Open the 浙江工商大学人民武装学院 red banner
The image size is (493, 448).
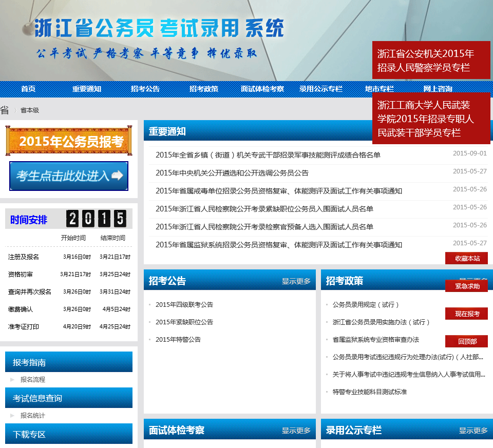pos(431,119)
